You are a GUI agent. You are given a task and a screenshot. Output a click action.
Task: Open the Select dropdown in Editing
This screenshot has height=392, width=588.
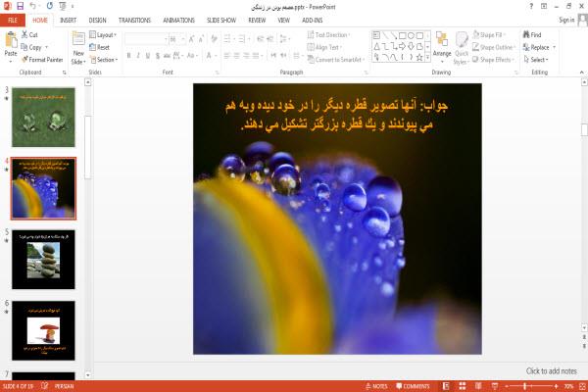pyautogui.click(x=536, y=60)
